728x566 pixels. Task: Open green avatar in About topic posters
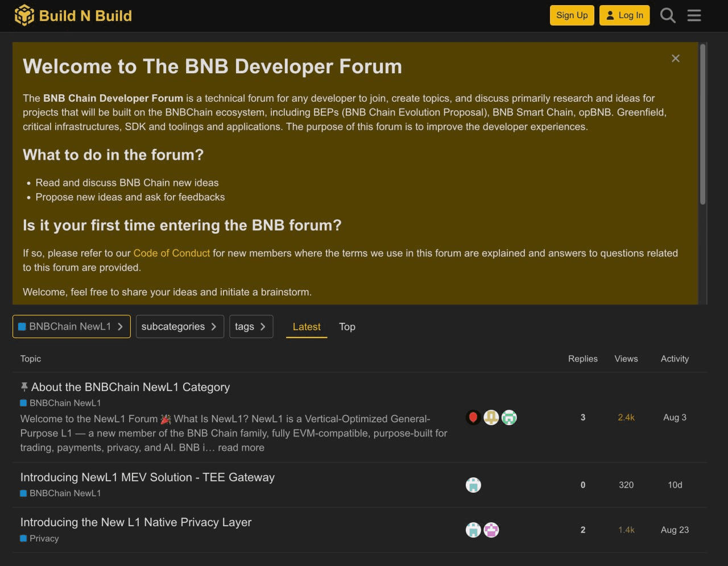tap(510, 418)
